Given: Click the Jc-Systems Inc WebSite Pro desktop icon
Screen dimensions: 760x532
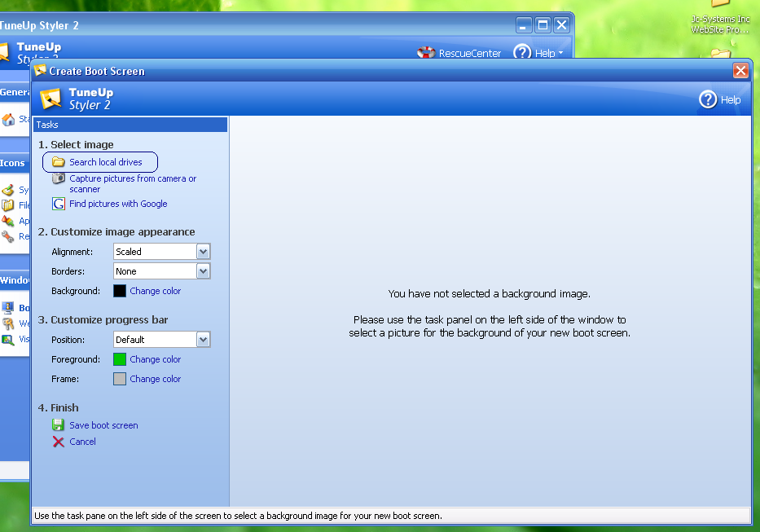Looking at the screenshot, I should (x=720, y=19).
